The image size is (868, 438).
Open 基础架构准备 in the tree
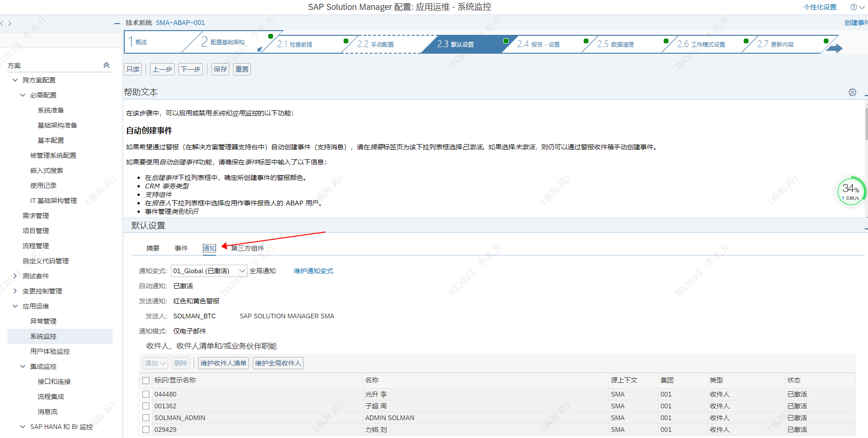[57, 125]
